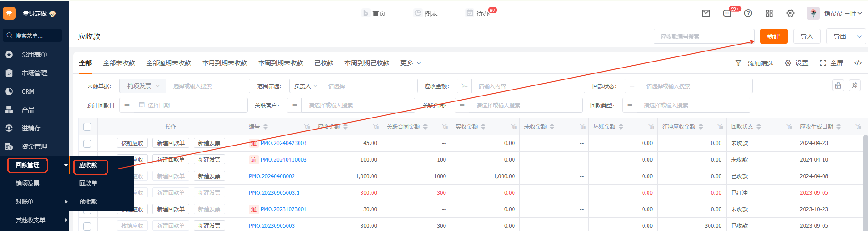868x231 pixels.
Task: Click the 资金管理 sidebar icon
Action: (9, 146)
